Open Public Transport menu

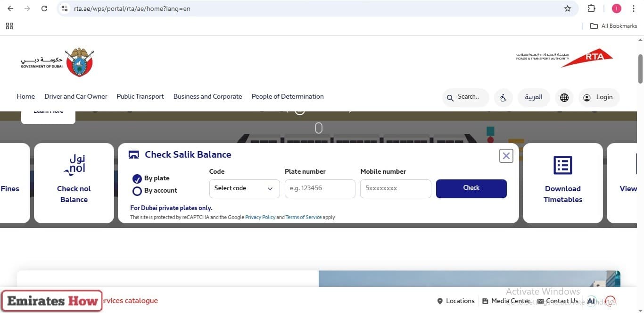140,96
